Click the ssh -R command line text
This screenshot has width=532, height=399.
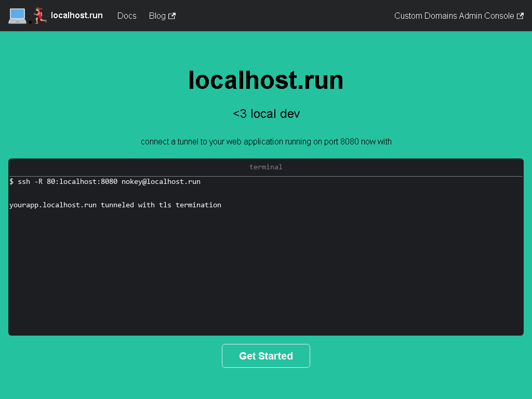(105, 181)
